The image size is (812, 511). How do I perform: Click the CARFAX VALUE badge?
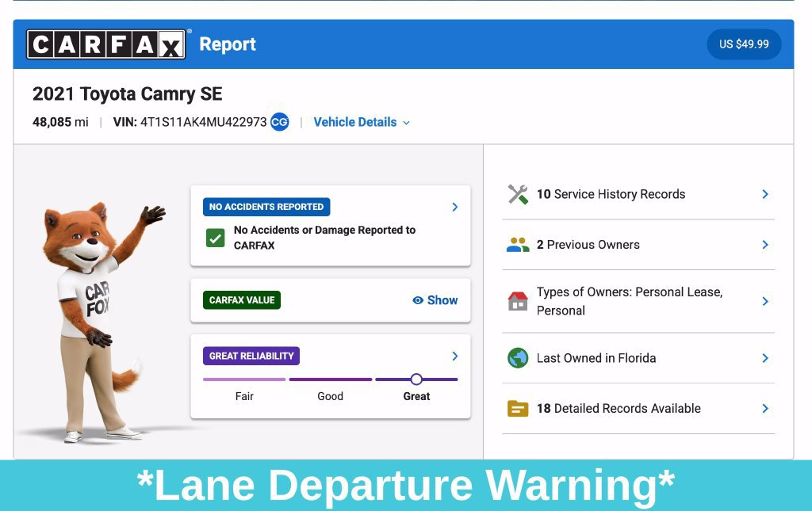pos(242,300)
